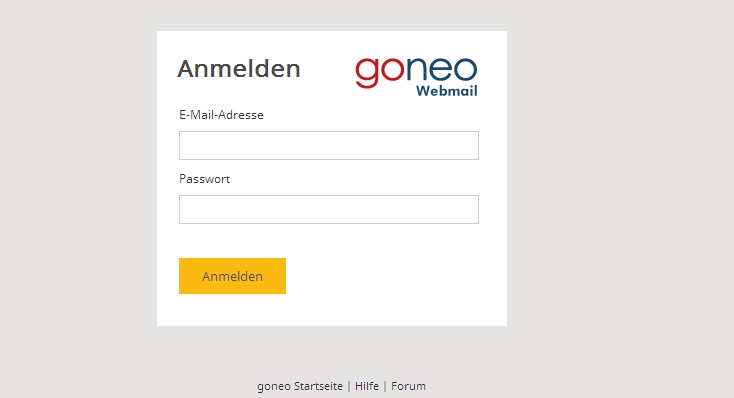734x398 pixels.
Task: Click white space between Passwort field and button
Action: click(x=329, y=241)
